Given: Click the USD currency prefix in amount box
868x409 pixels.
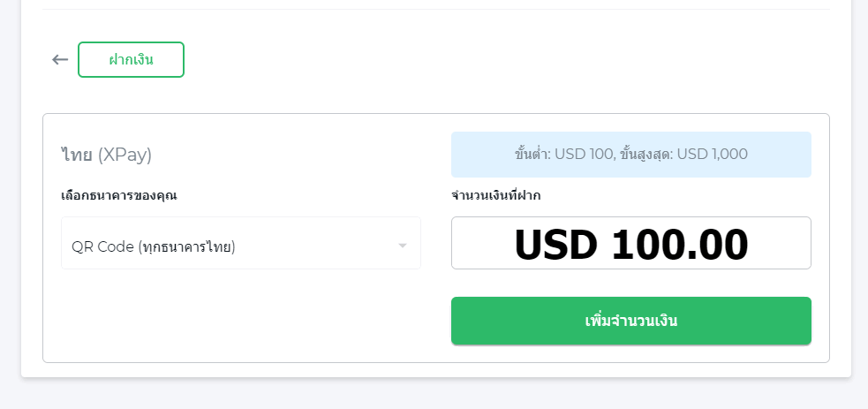Looking at the screenshot, I should (x=555, y=244).
